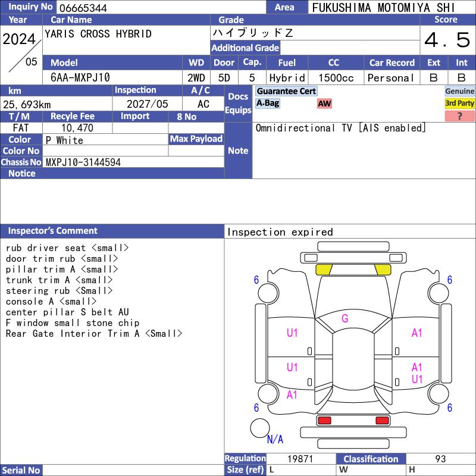Click the left yellow headlight on diagram
Image resolution: width=476 pixels, height=476 pixels.
pos(324,270)
